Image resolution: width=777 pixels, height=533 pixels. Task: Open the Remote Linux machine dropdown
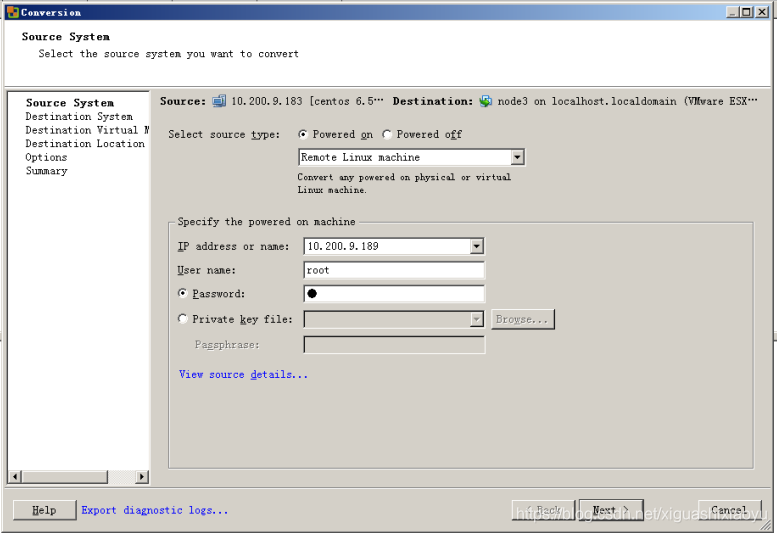517,157
